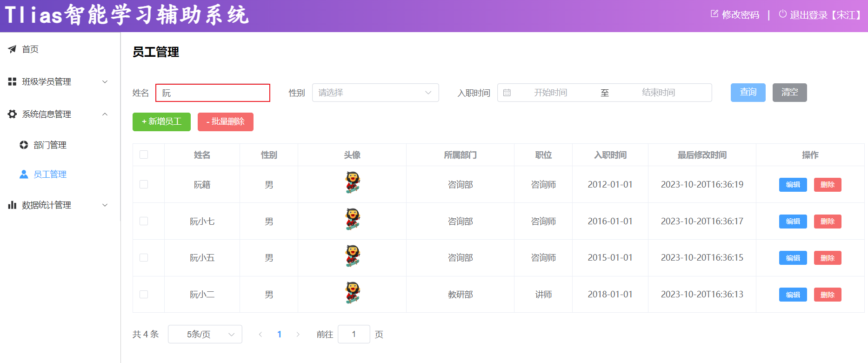Click avatar image of 阮小七
Screen dimensions: 868x363
pyautogui.click(x=353, y=219)
